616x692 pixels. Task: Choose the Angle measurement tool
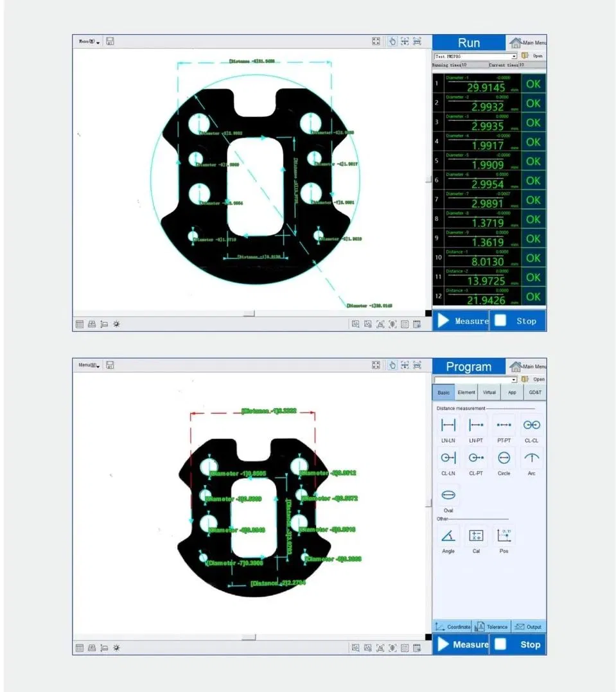(448, 536)
